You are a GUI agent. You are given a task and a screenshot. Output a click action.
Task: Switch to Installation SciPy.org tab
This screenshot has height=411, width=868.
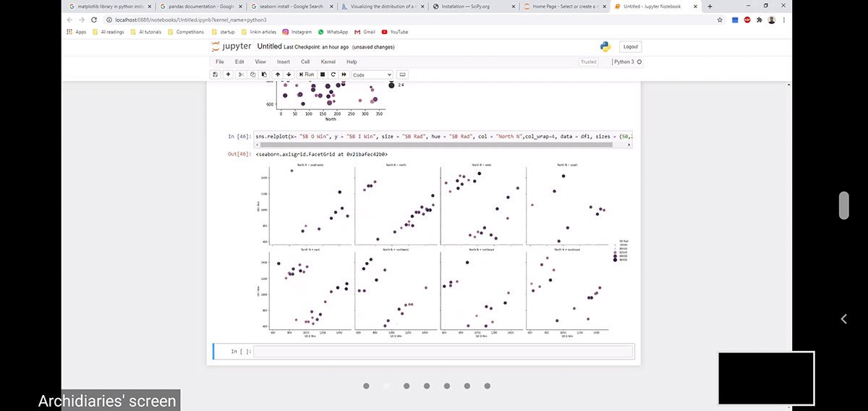click(473, 7)
